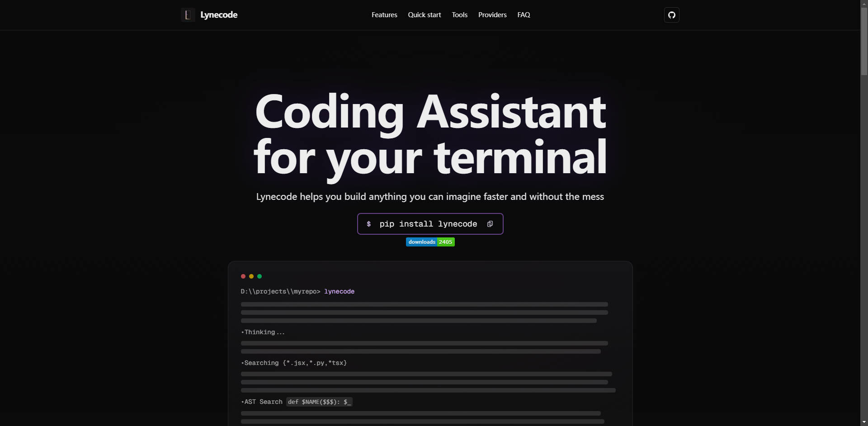Click the vertical scrollbar thumb
This screenshot has height=426, width=868.
[x=864, y=41]
